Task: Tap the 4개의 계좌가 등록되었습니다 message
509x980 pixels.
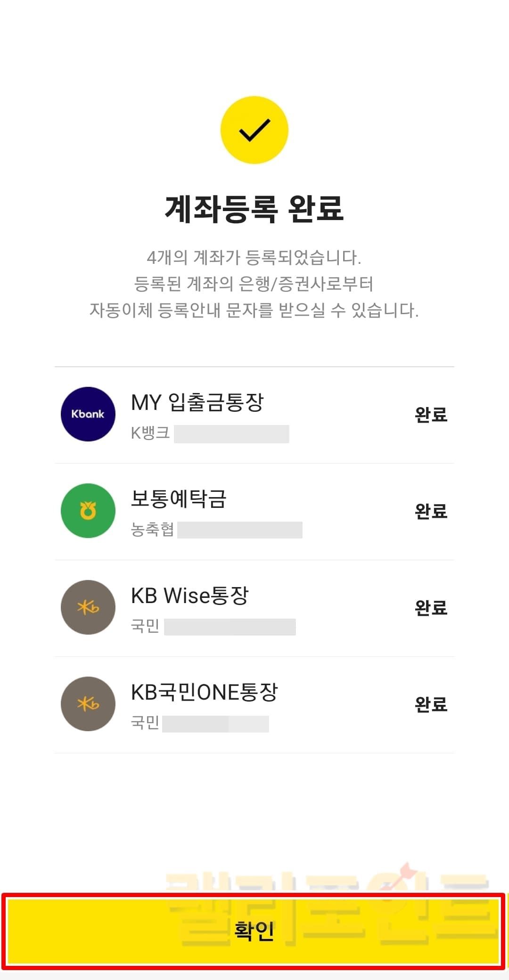Action: coord(254,257)
